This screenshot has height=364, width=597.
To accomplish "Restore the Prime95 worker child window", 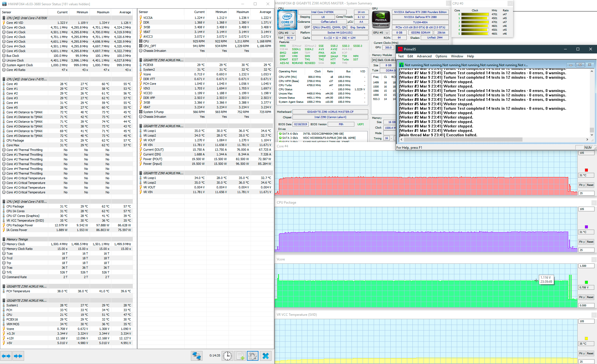I will click(x=580, y=65).
